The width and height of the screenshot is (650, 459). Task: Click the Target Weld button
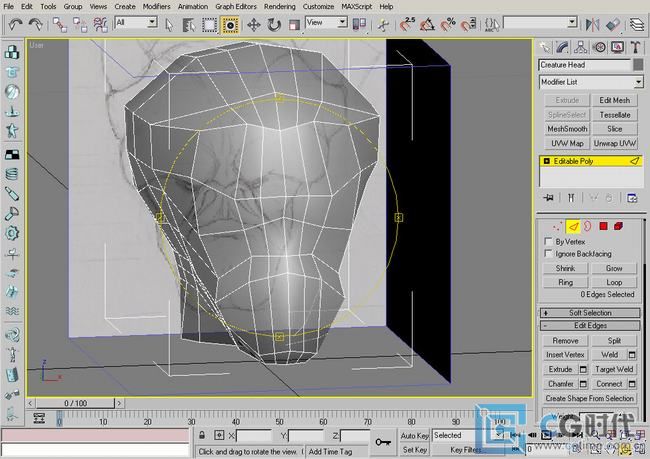tap(614, 369)
